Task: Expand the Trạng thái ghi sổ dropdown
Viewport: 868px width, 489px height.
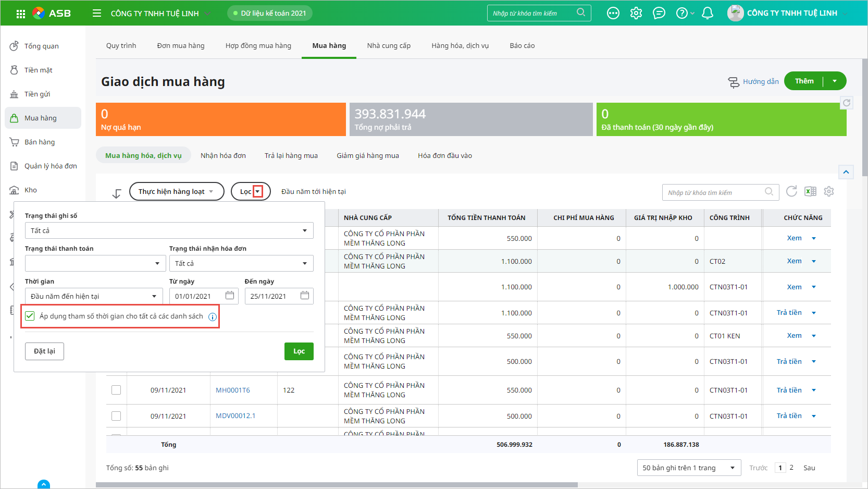Action: tap(169, 230)
